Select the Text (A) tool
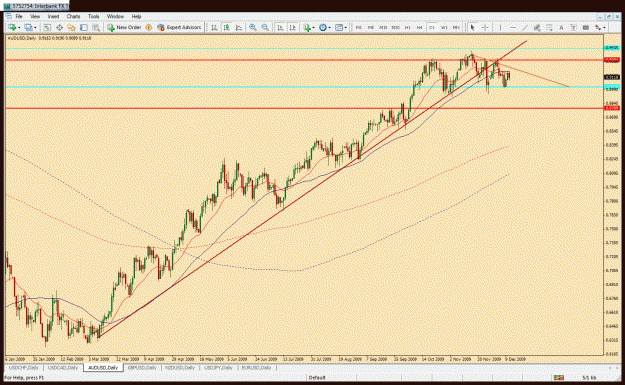The height and width of the screenshot is (385, 625). click(561, 28)
